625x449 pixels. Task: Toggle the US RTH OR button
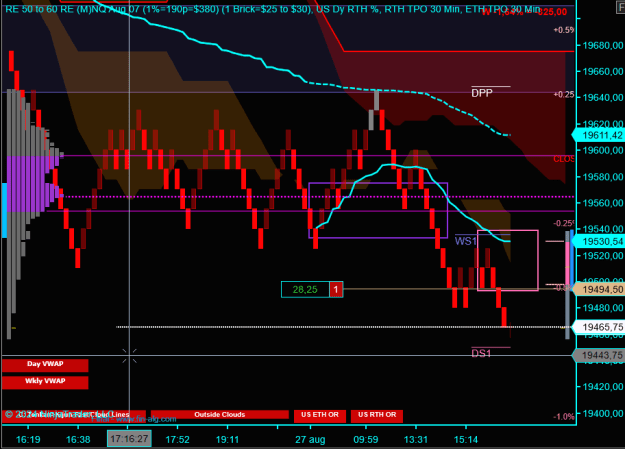[377, 416]
